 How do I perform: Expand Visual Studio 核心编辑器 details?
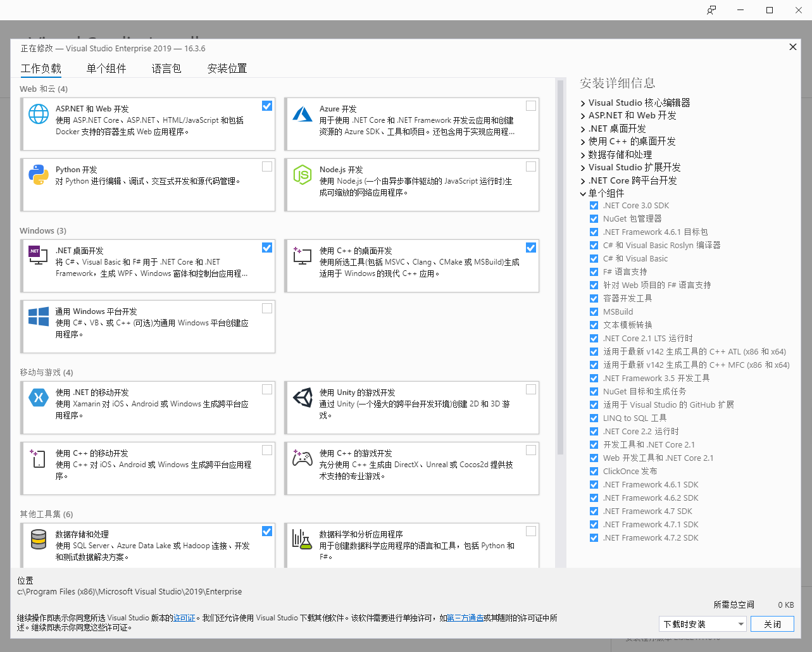583,103
